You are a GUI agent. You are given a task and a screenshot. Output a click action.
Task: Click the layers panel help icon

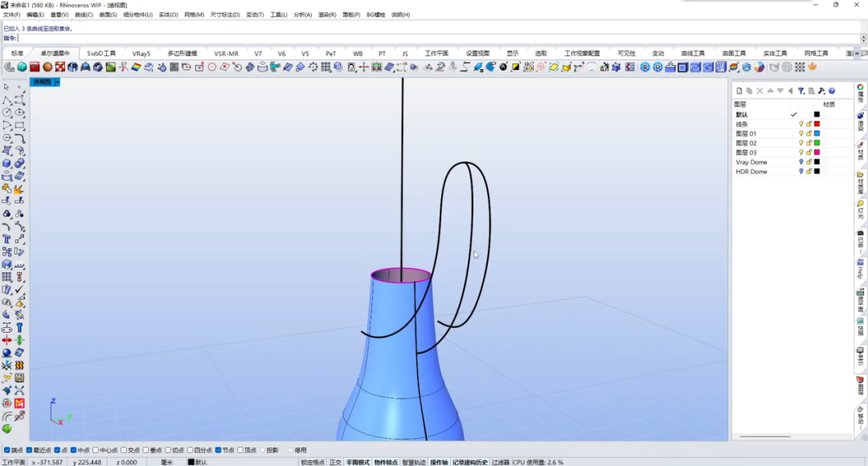click(832, 91)
